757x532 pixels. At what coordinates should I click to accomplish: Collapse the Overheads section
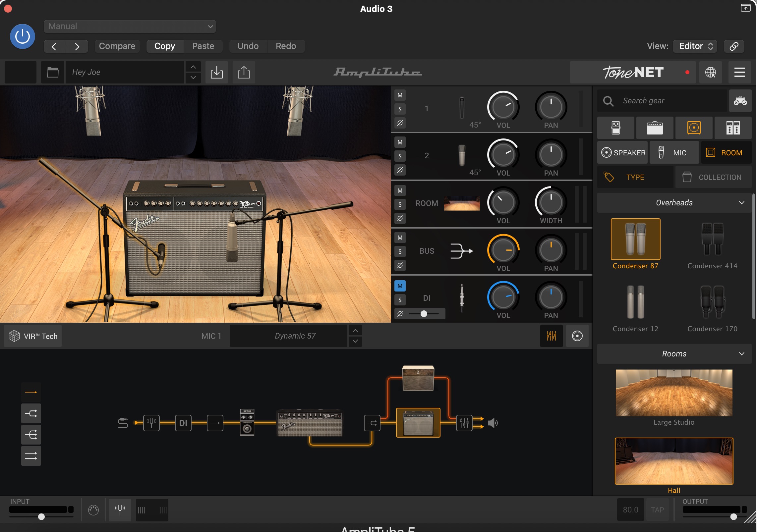674,203
